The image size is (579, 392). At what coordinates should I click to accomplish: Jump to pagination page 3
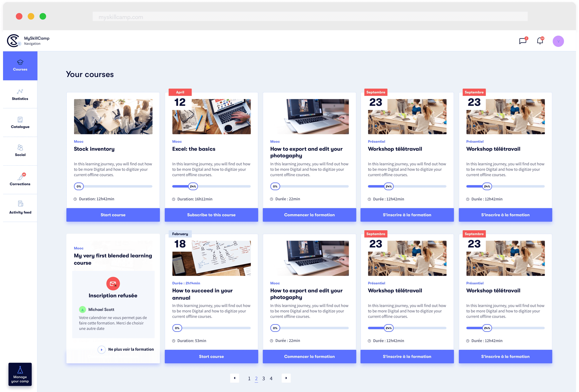pyautogui.click(x=263, y=378)
